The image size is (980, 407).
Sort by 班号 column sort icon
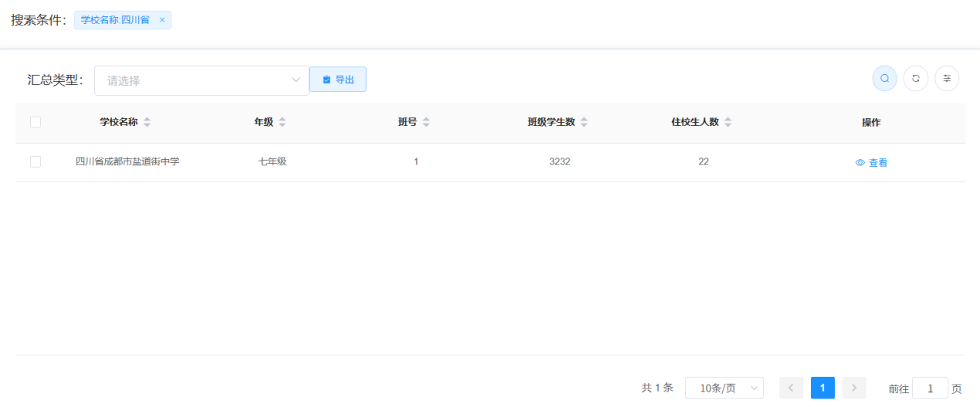[426, 122]
